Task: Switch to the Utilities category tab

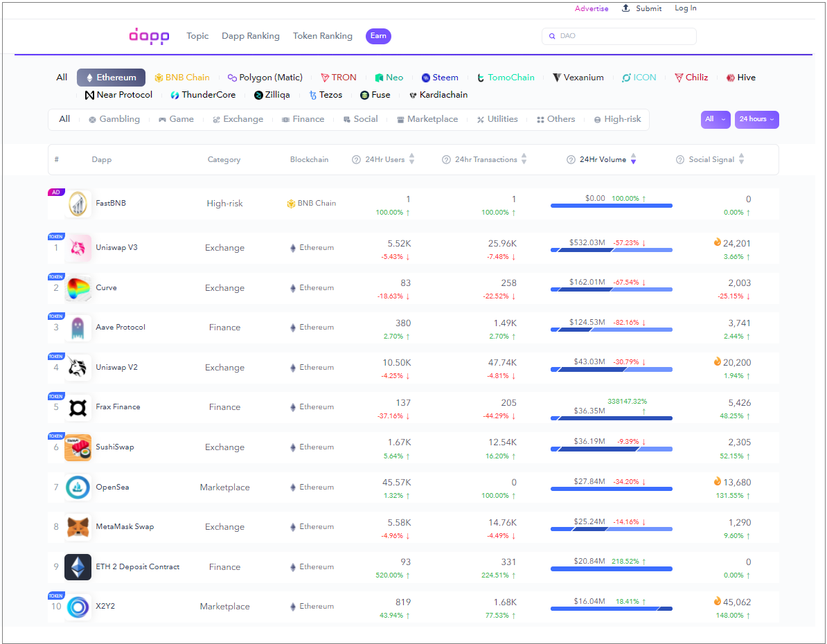Action: tap(497, 119)
